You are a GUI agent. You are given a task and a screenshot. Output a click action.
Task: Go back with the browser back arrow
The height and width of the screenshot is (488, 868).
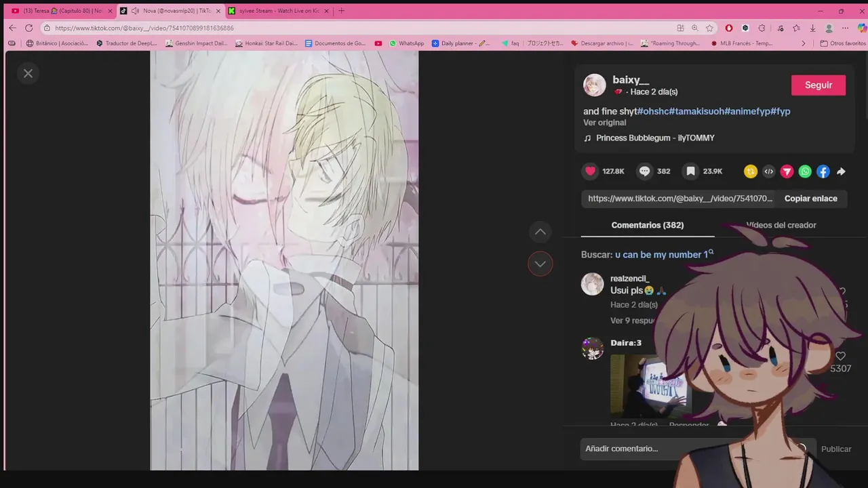click(12, 28)
